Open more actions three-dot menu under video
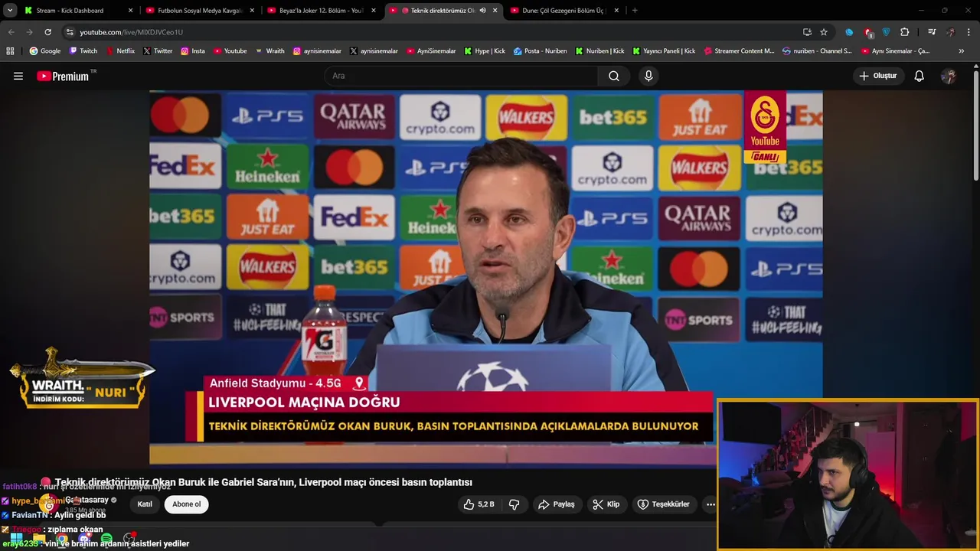Screen dimensions: 980x551 point(710,504)
